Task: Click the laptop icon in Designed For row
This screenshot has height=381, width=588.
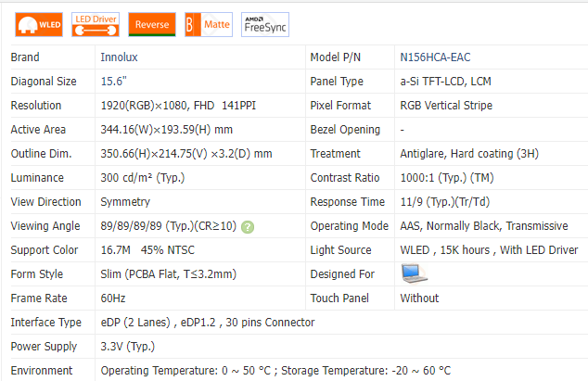Action: 415,273
